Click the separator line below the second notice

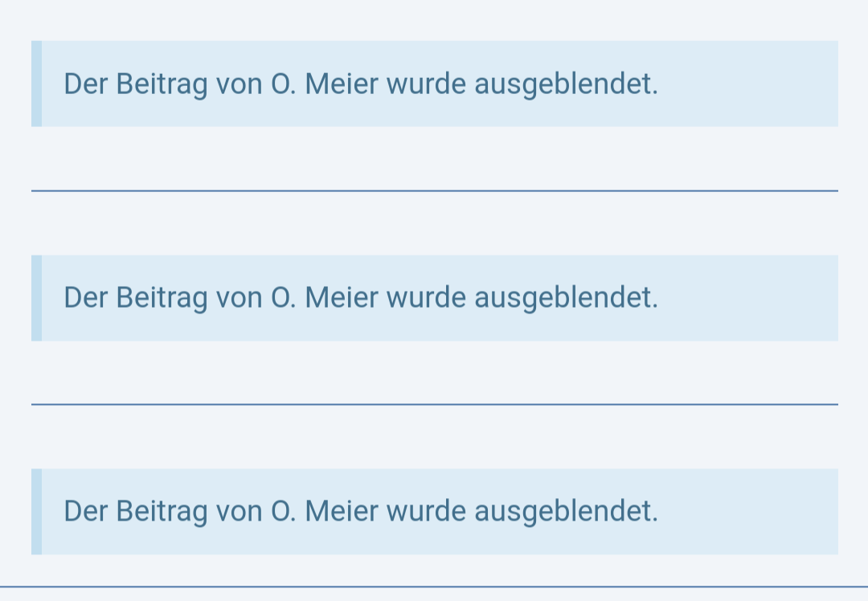[434, 404]
